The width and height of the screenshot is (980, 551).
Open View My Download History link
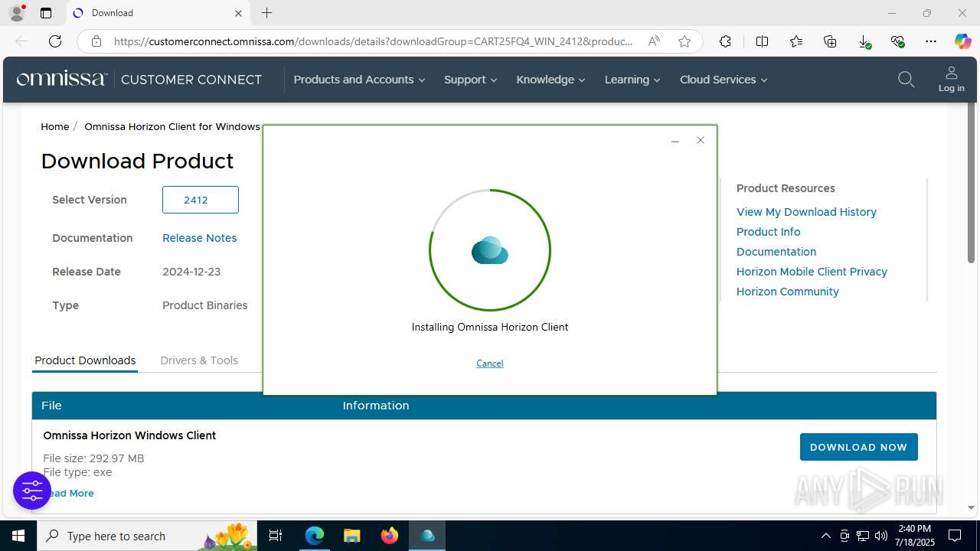[x=806, y=212]
